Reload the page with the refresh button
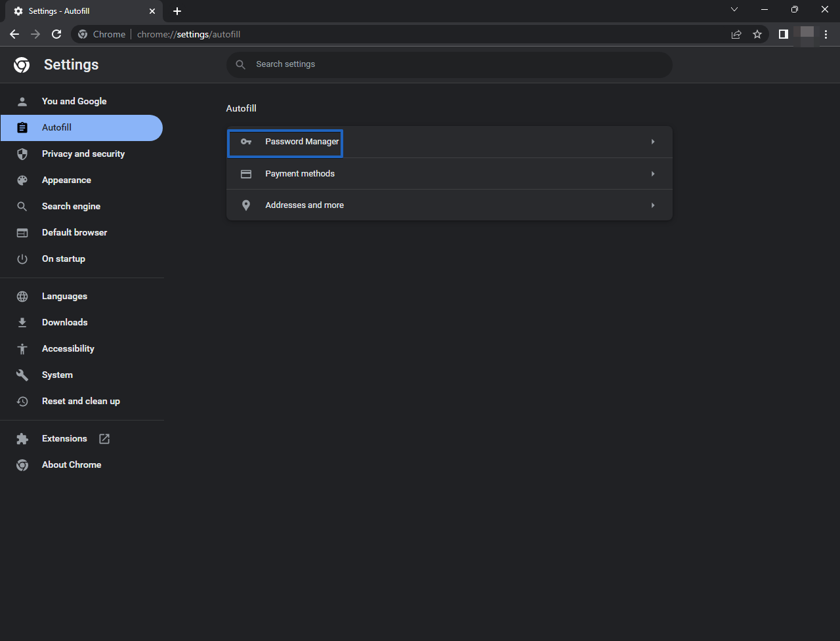This screenshot has height=641, width=840. (56, 34)
